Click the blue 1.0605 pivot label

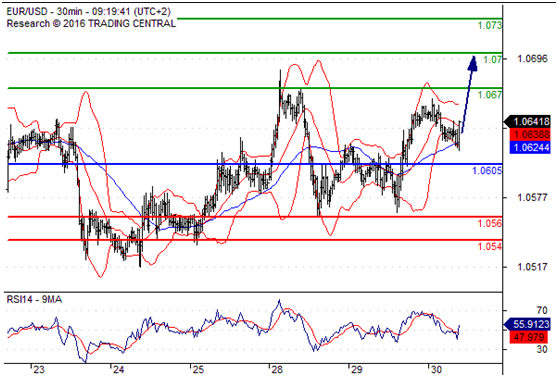click(487, 171)
